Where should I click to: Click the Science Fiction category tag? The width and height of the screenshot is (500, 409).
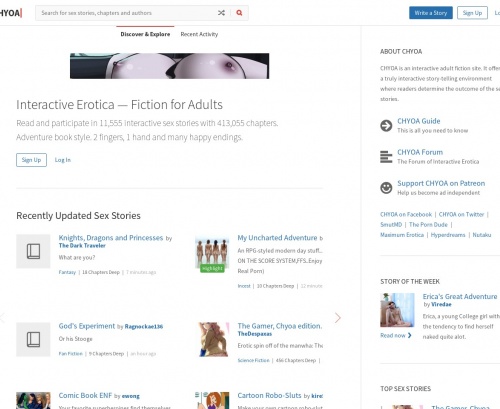(x=253, y=361)
